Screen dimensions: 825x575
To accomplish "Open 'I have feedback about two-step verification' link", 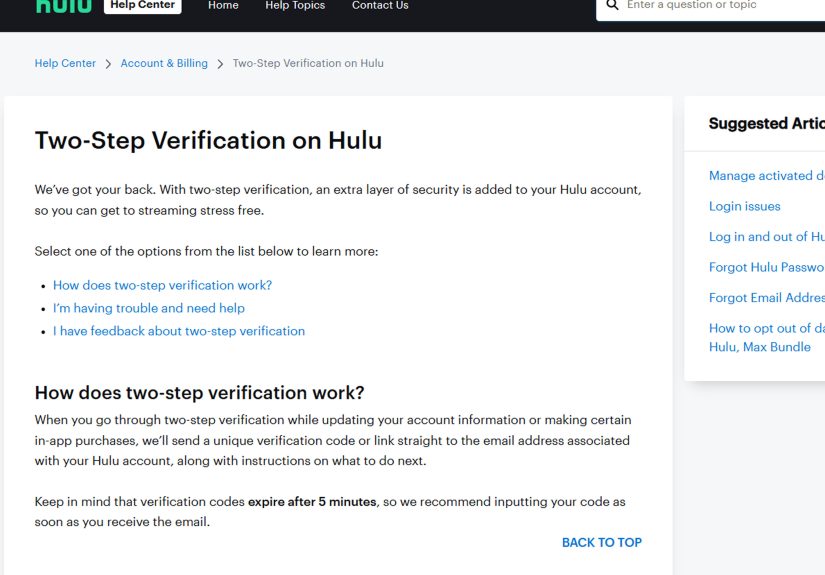I will coord(179,331).
